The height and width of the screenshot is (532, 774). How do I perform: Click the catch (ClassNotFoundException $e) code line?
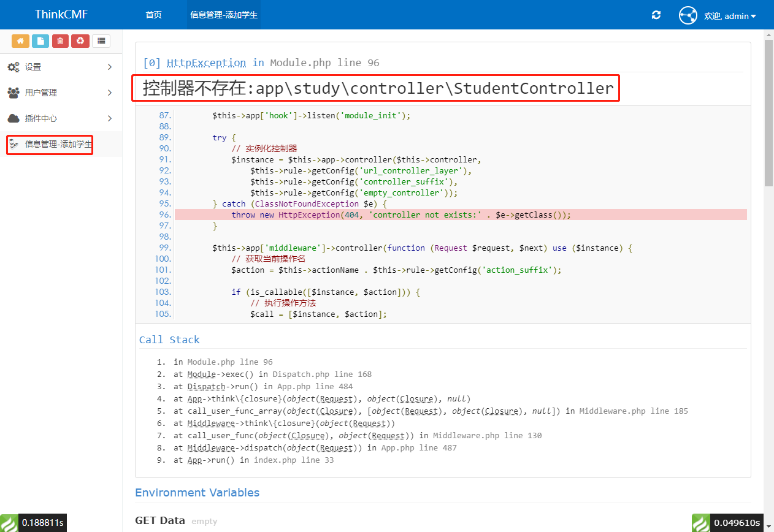(301, 203)
